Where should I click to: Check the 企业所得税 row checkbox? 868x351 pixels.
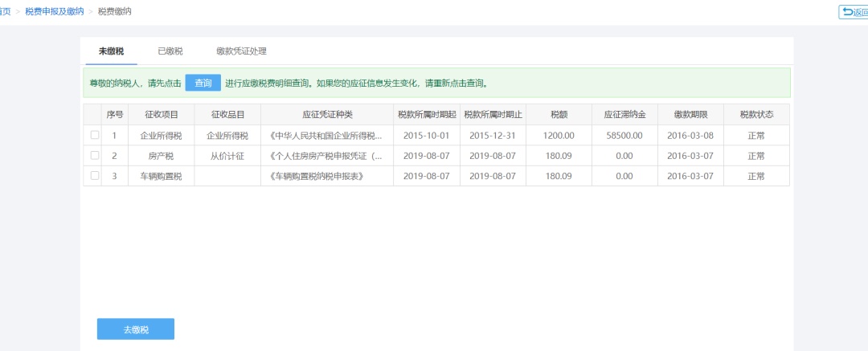(x=95, y=135)
